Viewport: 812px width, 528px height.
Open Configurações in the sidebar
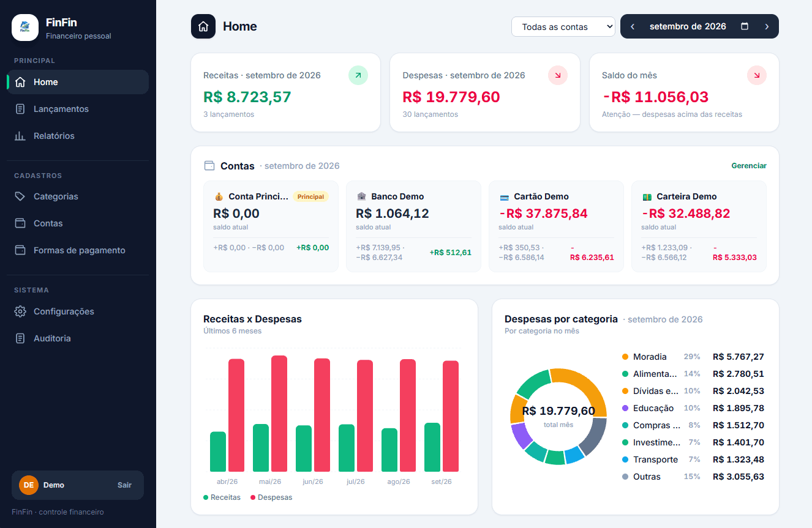point(78,311)
